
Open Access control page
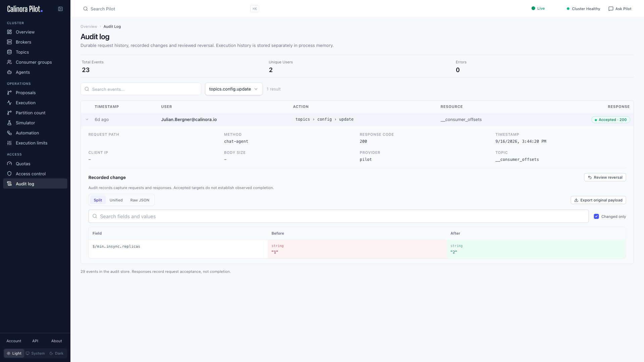[35, 174]
